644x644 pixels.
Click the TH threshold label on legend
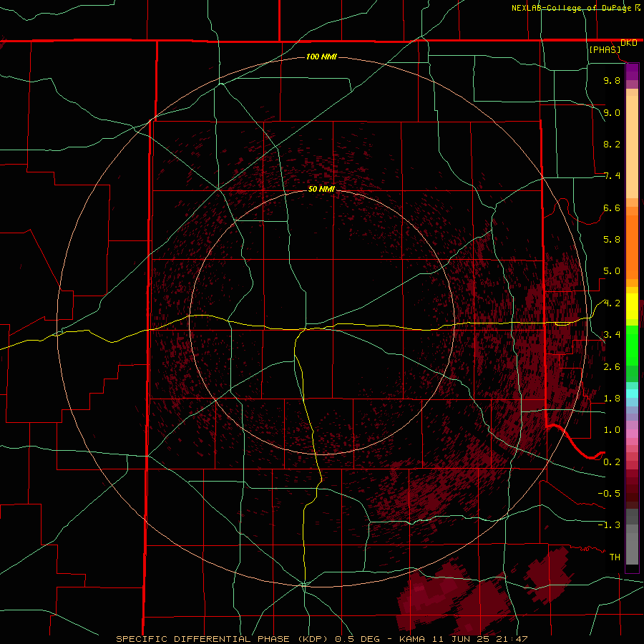615,557
